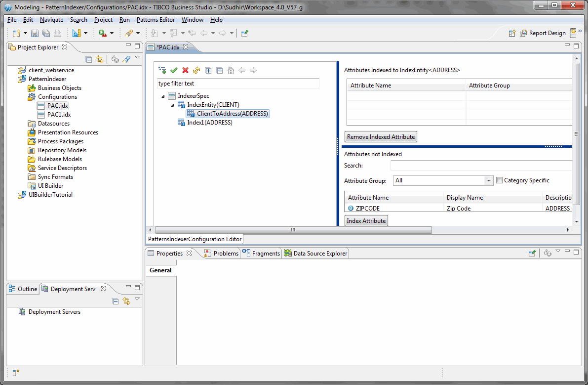The image size is (588, 385).
Task: Click the Pin Editor toolbar icon
Action: (245, 34)
